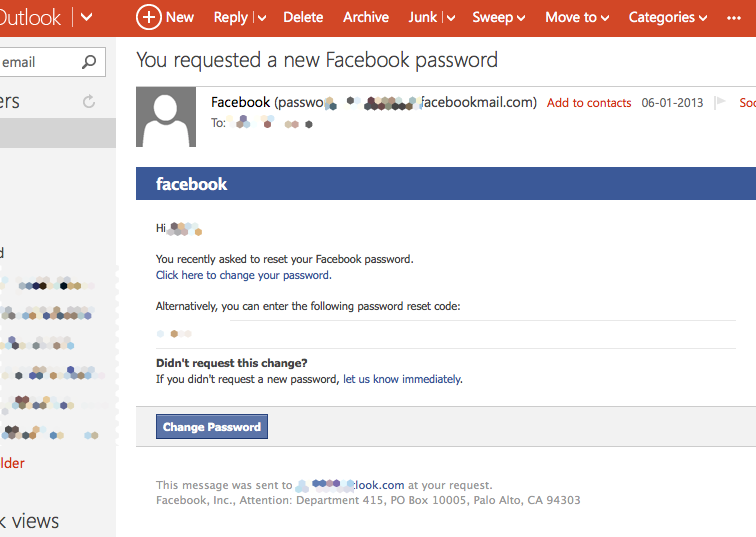The height and width of the screenshot is (537, 756).
Task: Click the search magnifier icon
Action: point(89,62)
